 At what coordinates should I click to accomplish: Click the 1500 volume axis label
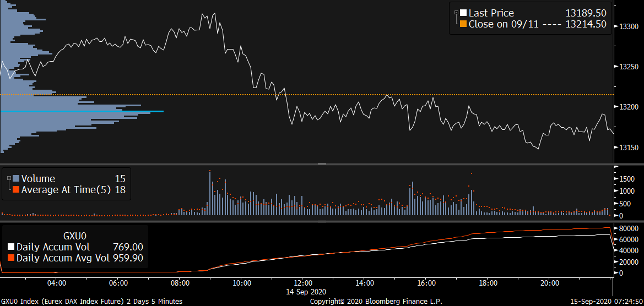click(x=627, y=179)
